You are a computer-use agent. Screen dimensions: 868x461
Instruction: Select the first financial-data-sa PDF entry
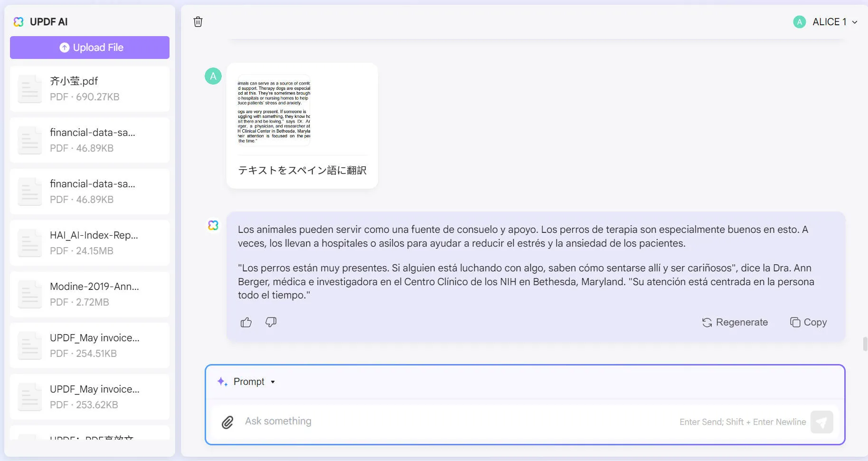point(90,140)
